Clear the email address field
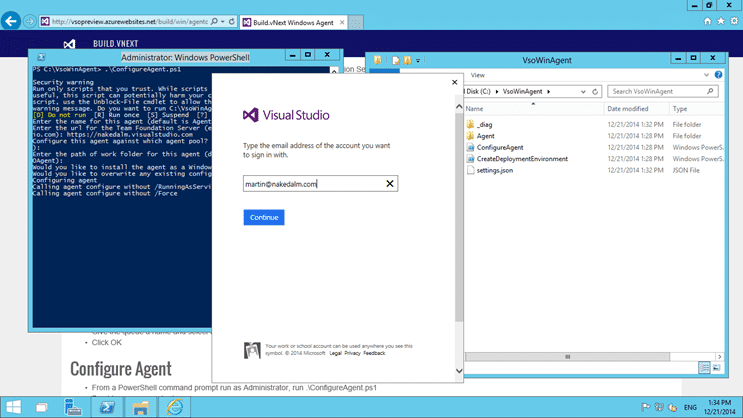 pos(390,184)
